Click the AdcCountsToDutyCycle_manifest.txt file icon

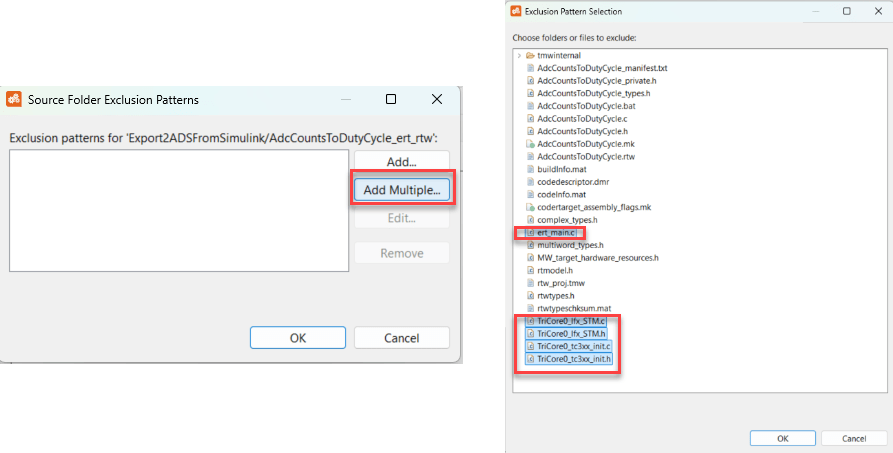530,68
